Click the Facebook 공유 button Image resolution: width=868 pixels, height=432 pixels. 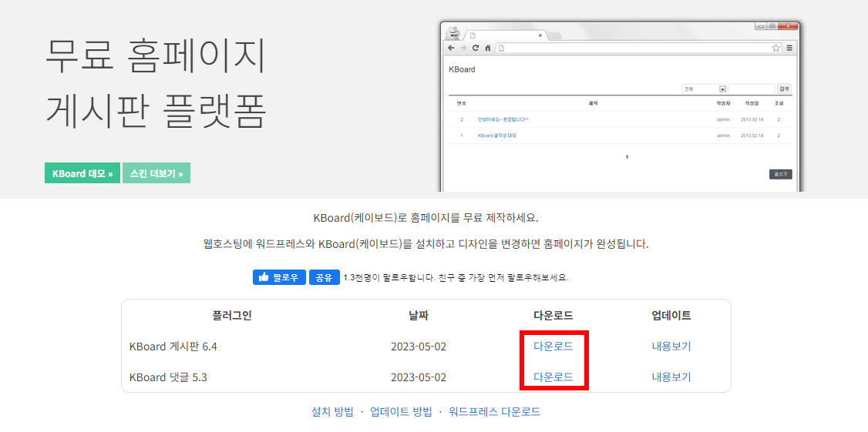tap(324, 278)
